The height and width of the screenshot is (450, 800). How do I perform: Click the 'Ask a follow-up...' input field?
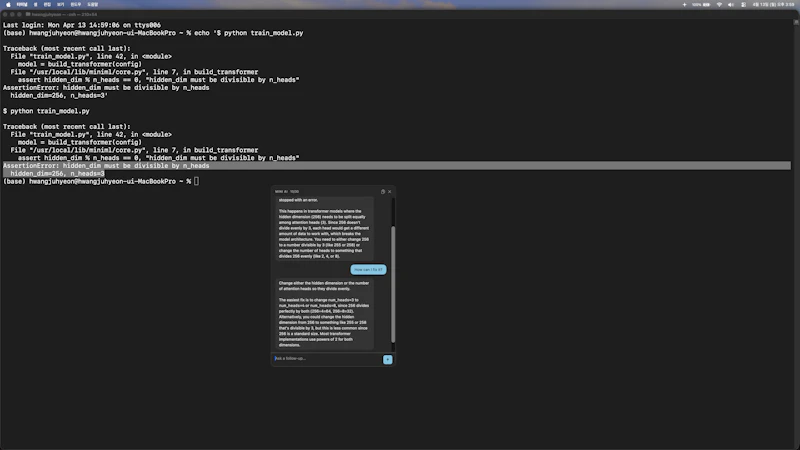[327, 359]
